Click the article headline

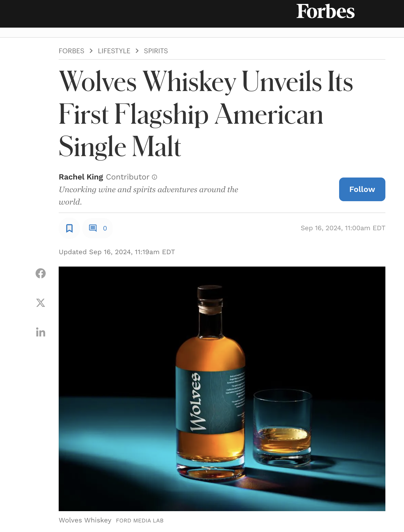pos(206,114)
